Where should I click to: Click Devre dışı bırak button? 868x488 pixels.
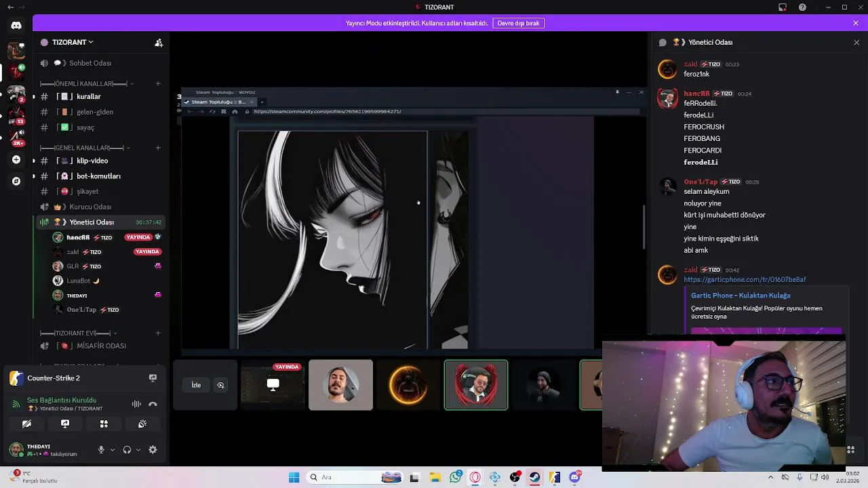pos(519,23)
